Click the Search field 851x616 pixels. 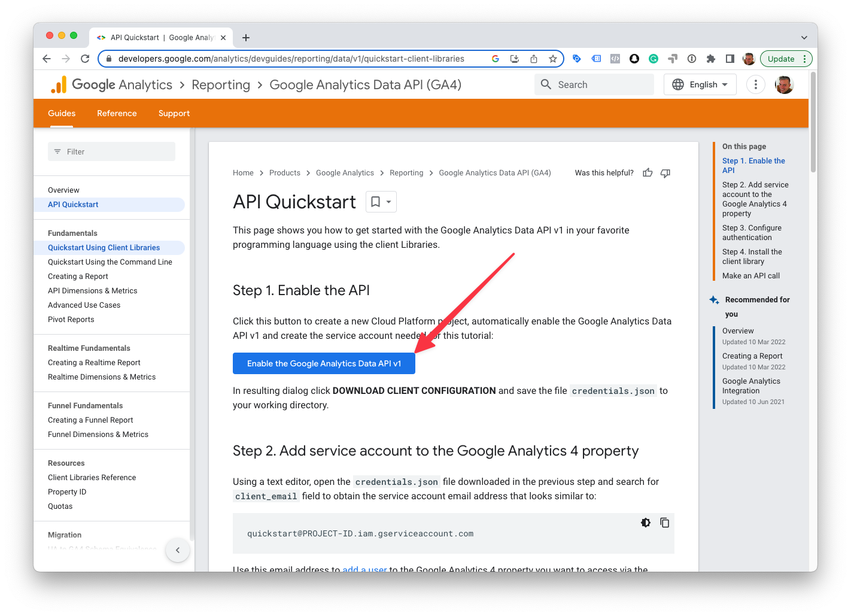pyautogui.click(x=594, y=84)
